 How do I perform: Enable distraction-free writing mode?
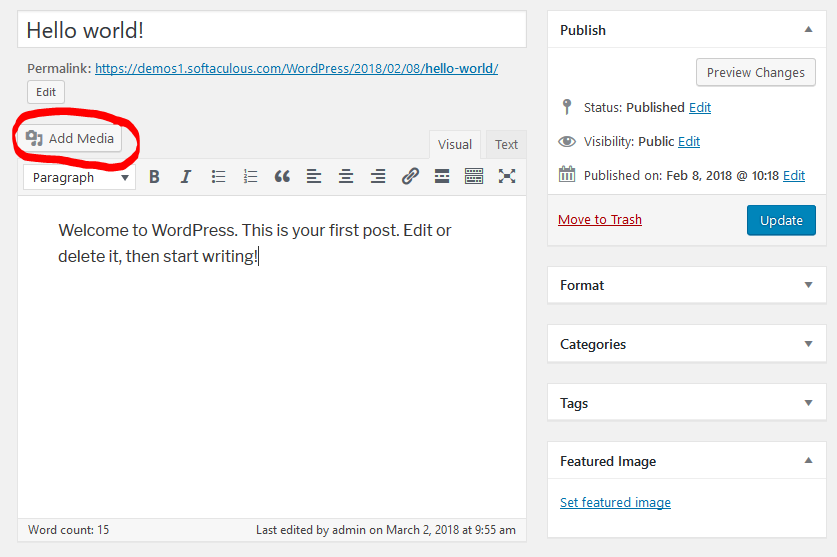pos(507,176)
